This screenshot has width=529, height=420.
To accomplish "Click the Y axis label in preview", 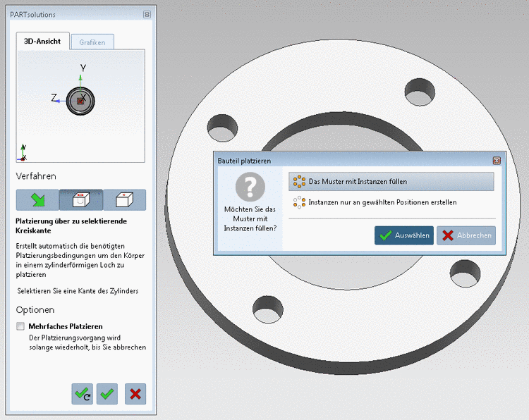I will (83, 68).
